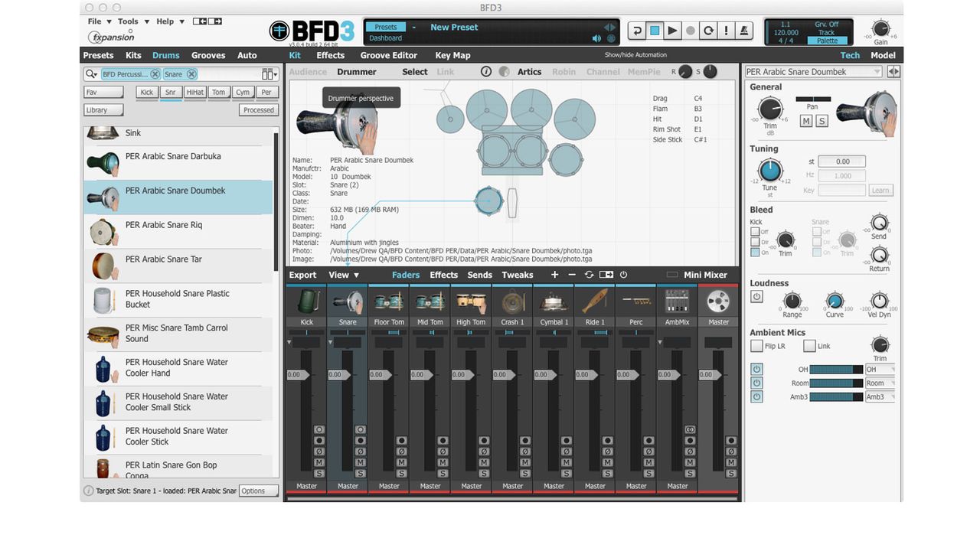Remove a mixer channel with the minus icon
980x551 pixels.
(572, 275)
